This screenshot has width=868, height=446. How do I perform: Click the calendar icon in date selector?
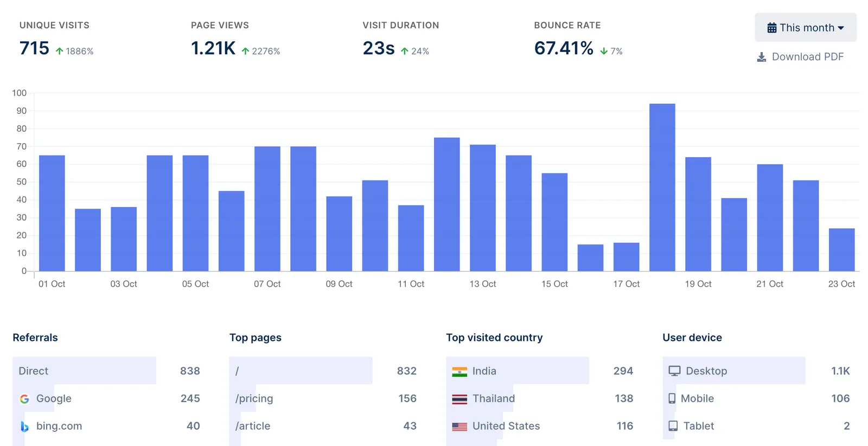(x=771, y=28)
